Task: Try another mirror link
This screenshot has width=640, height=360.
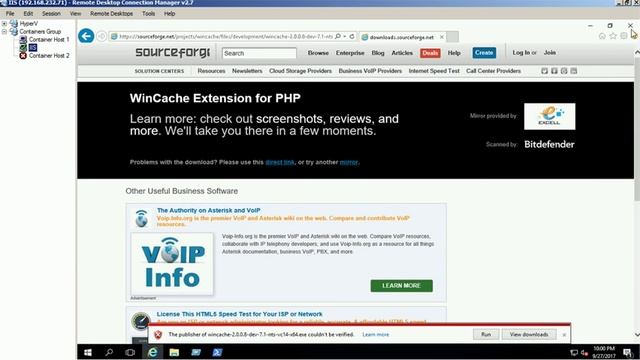Action: (349, 162)
